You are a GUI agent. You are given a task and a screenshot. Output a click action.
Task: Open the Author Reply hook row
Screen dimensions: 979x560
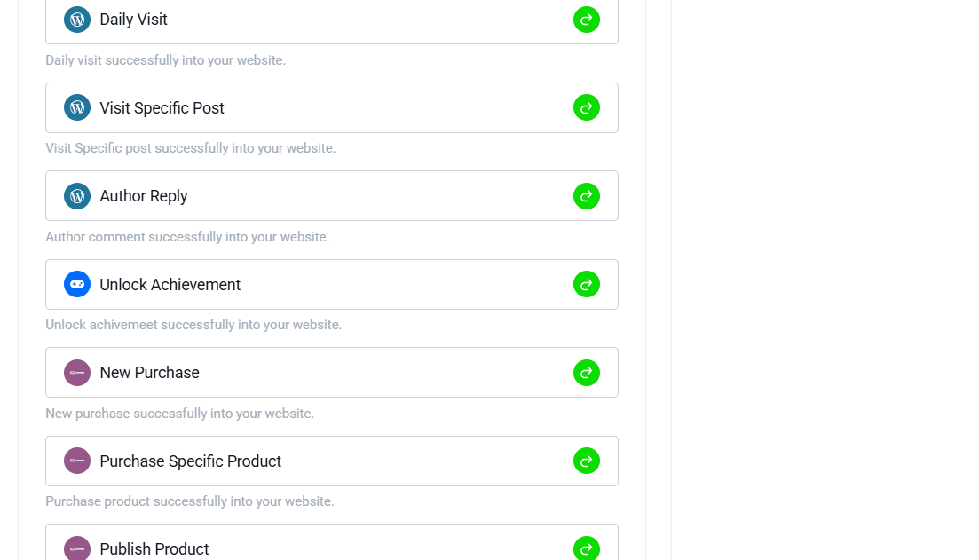coord(332,196)
